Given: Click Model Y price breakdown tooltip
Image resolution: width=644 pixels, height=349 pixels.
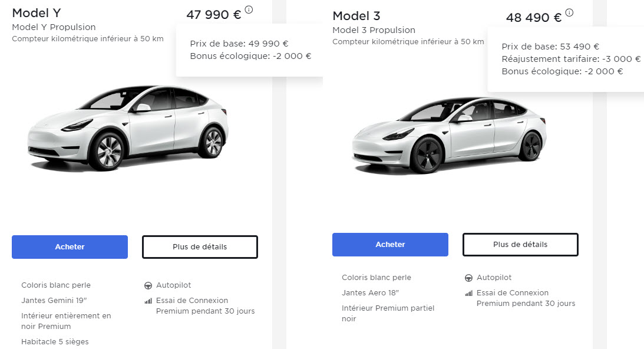Looking at the screenshot, I should (250, 50).
